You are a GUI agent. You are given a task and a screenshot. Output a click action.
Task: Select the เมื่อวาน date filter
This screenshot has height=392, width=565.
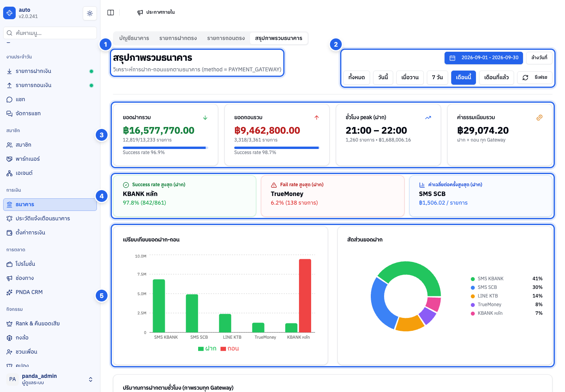point(410,78)
